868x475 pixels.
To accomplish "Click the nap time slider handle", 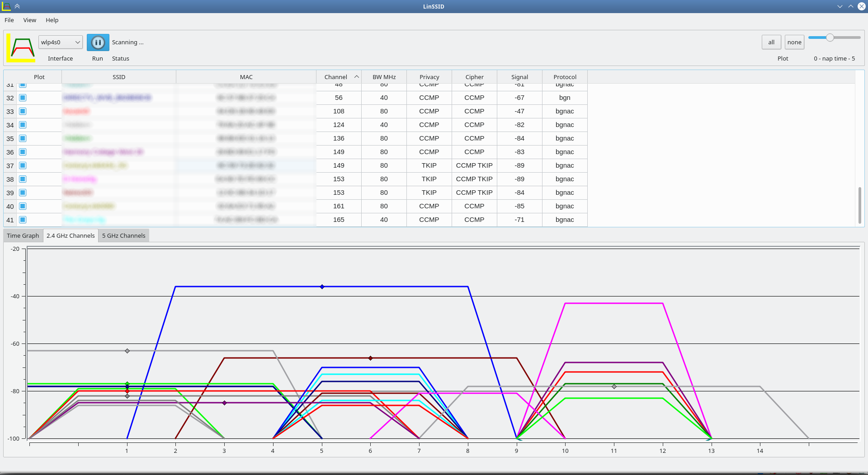I will 830,38.
